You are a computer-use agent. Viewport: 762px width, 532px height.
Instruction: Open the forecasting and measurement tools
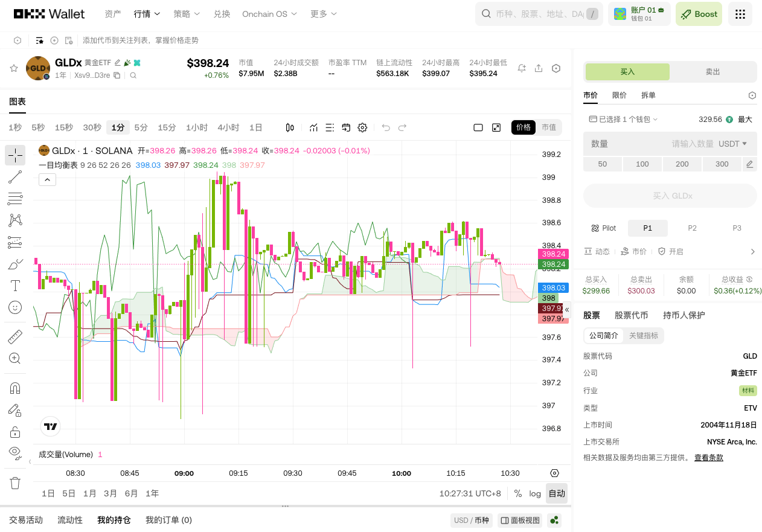[15, 242]
